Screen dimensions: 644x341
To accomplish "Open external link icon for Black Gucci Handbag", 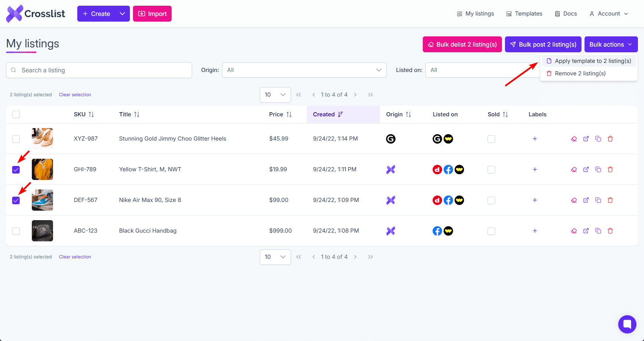I will tap(586, 231).
